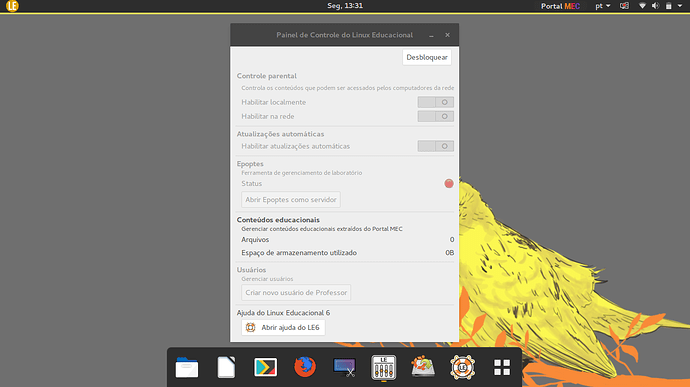690x387 pixels.
Task: Open the LE help lifebuoy in the dock
Action: tap(462, 367)
